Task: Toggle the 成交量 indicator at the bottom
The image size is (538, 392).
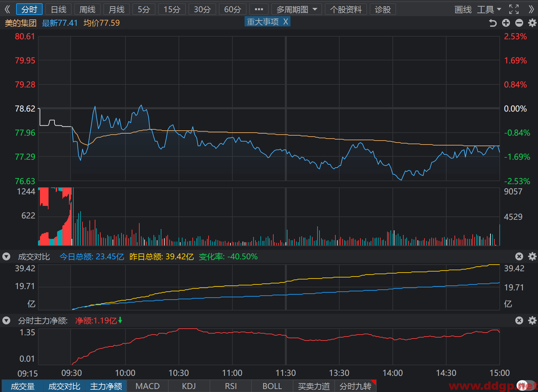Action: pyautogui.click(x=23, y=386)
